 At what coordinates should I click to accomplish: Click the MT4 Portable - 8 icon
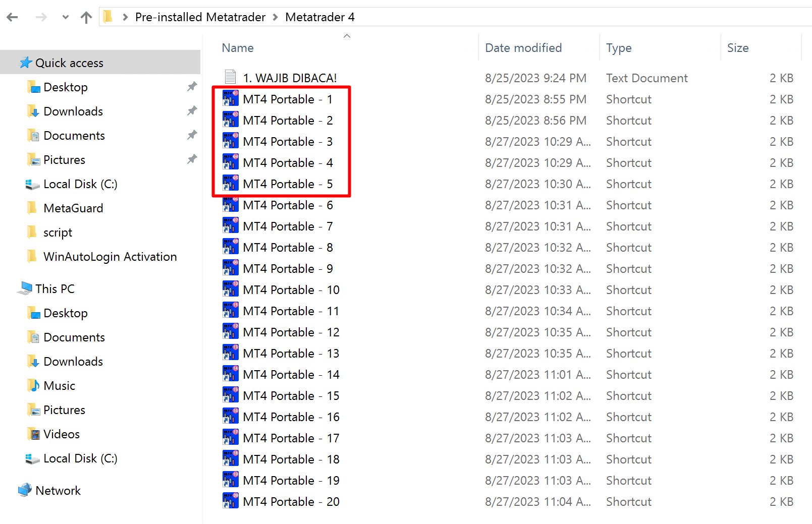[231, 247]
